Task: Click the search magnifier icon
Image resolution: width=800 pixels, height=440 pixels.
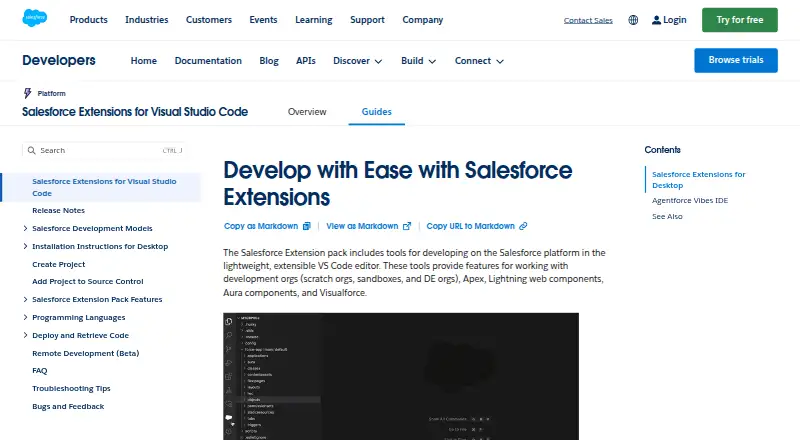Action: [x=32, y=151]
